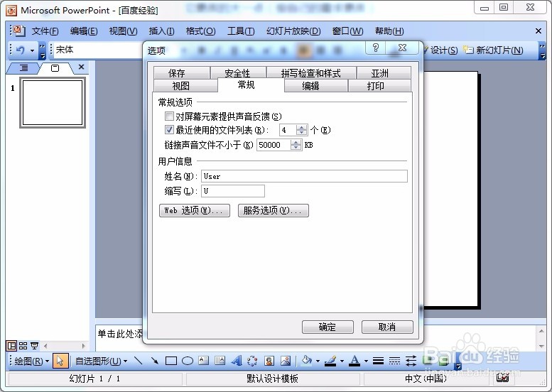The width and height of the screenshot is (552, 392).
Task: Start slide show from current slide
Action: click(x=34, y=346)
